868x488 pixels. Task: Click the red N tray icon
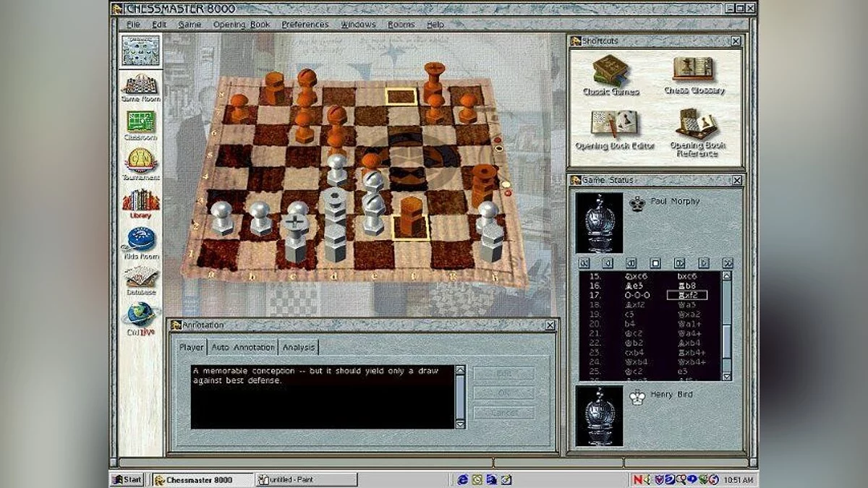[x=637, y=479]
